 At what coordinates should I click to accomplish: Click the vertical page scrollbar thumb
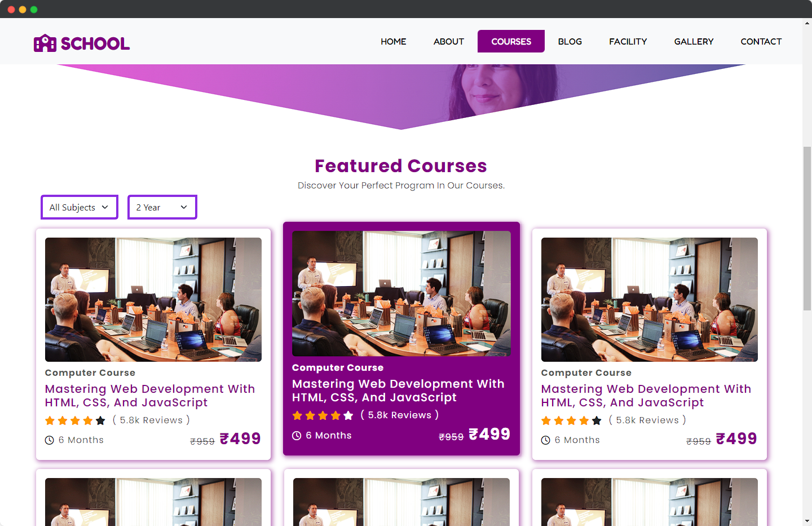point(807,228)
